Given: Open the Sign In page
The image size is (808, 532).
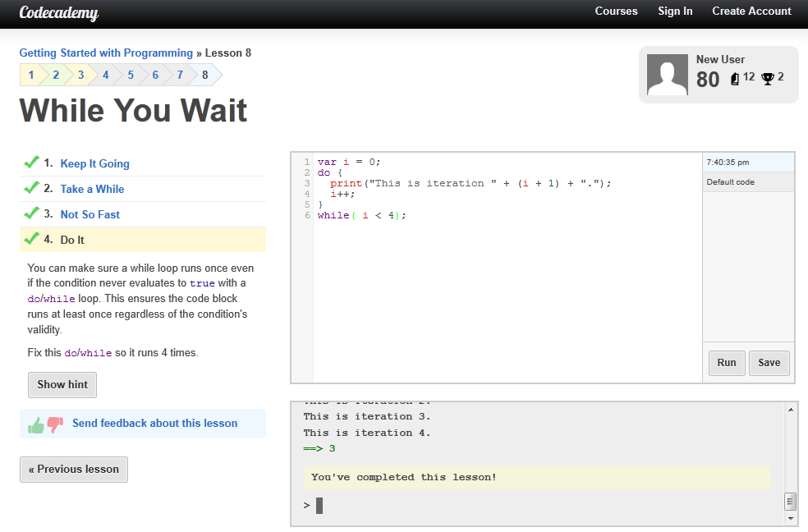Looking at the screenshot, I should (x=675, y=11).
